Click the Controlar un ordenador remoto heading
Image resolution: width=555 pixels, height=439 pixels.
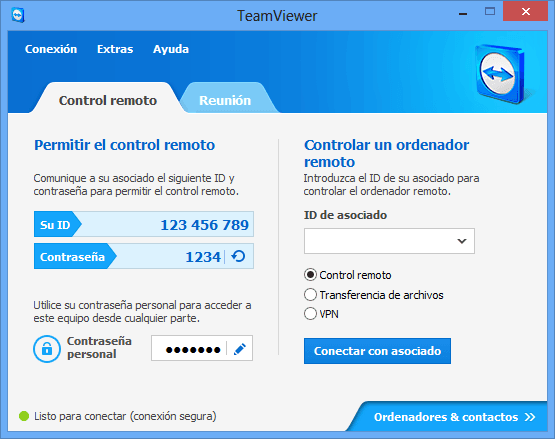click(387, 153)
